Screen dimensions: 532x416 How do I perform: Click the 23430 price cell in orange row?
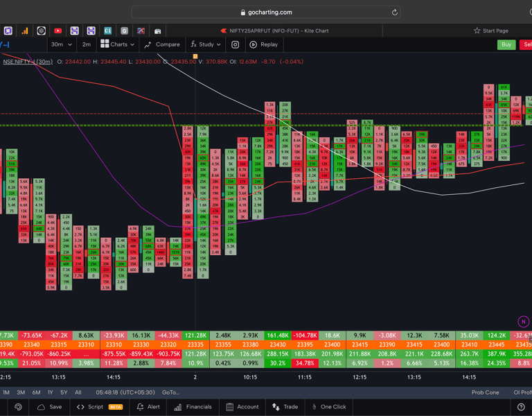click(278, 345)
